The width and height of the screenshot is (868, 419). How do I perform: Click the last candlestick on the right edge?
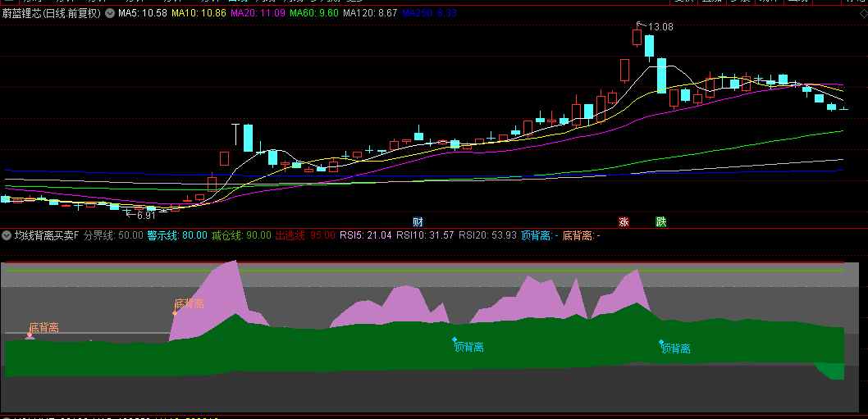point(843,109)
